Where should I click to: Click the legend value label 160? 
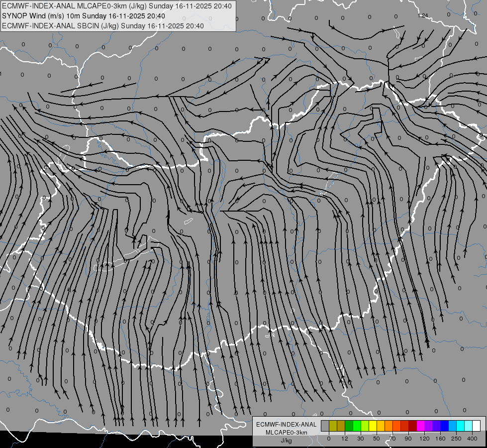click(441, 439)
